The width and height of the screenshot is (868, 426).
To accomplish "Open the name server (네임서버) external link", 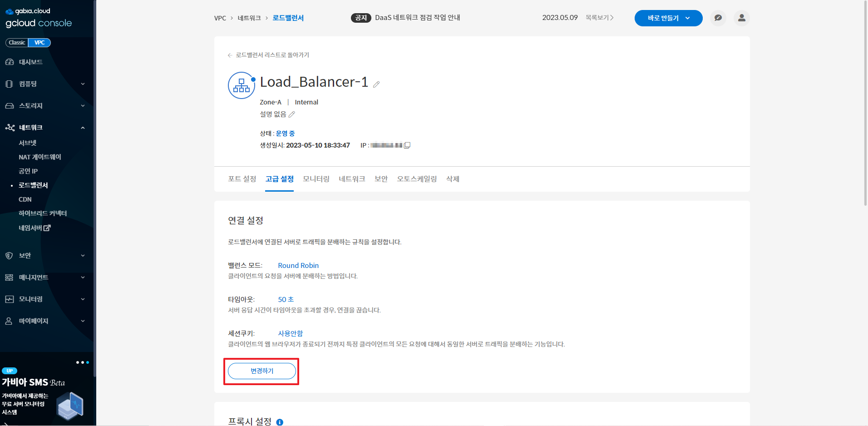I will pos(35,228).
